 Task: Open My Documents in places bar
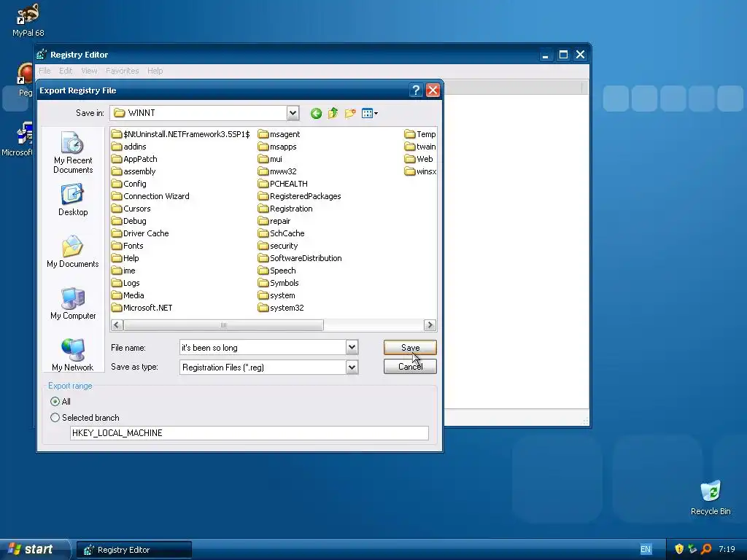[x=73, y=252]
